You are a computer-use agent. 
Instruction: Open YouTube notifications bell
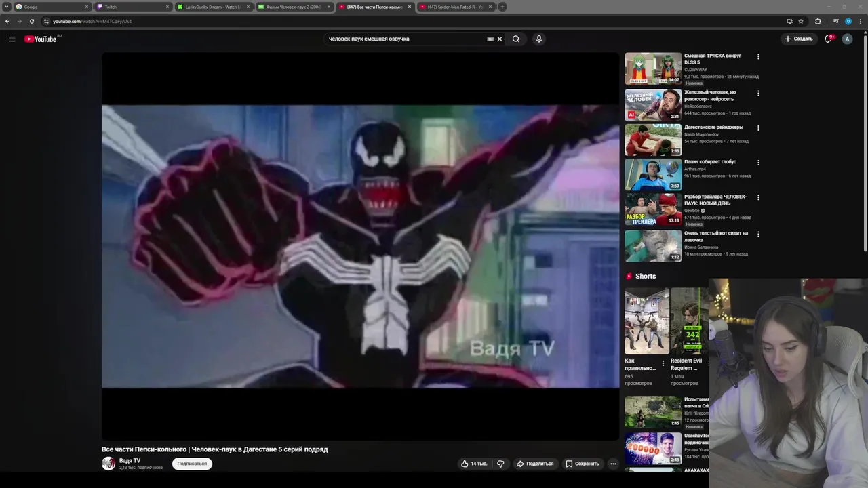[x=828, y=39]
